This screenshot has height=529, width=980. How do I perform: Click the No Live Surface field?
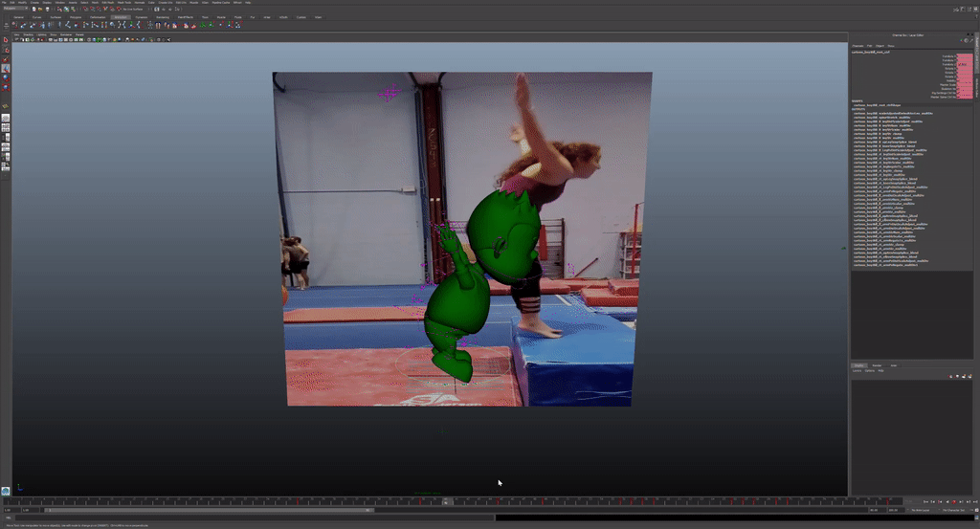click(x=132, y=9)
